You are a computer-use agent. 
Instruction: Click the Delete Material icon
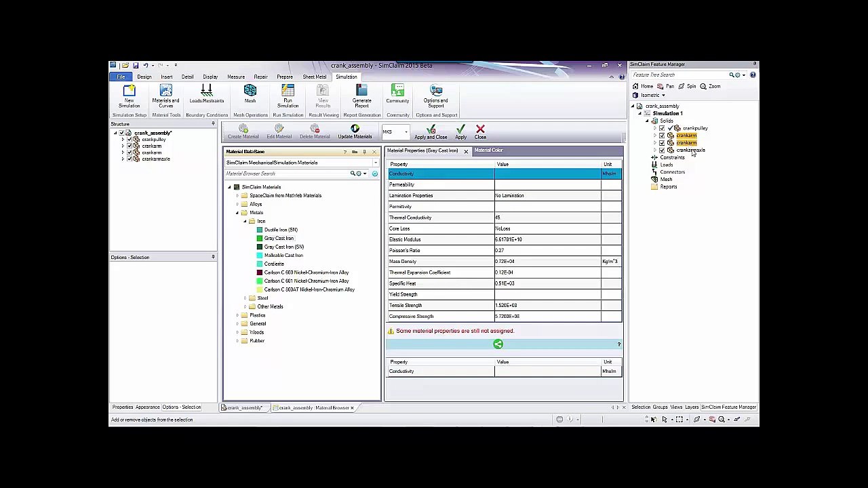click(x=315, y=128)
